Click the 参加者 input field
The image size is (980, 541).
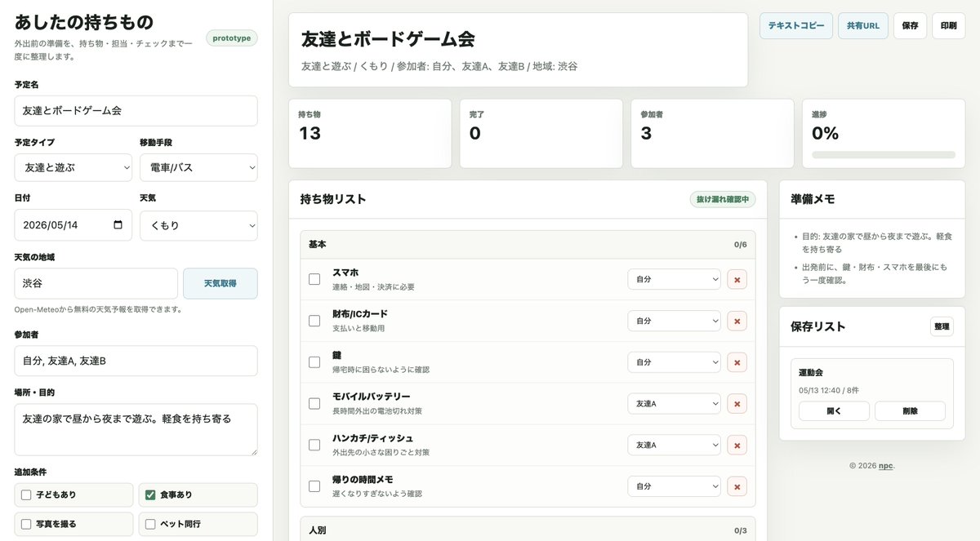(136, 361)
